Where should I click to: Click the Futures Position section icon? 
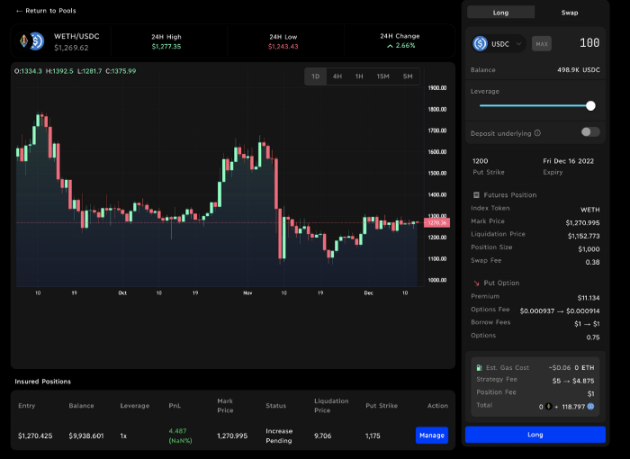pyautogui.click(x=475, y=195)
